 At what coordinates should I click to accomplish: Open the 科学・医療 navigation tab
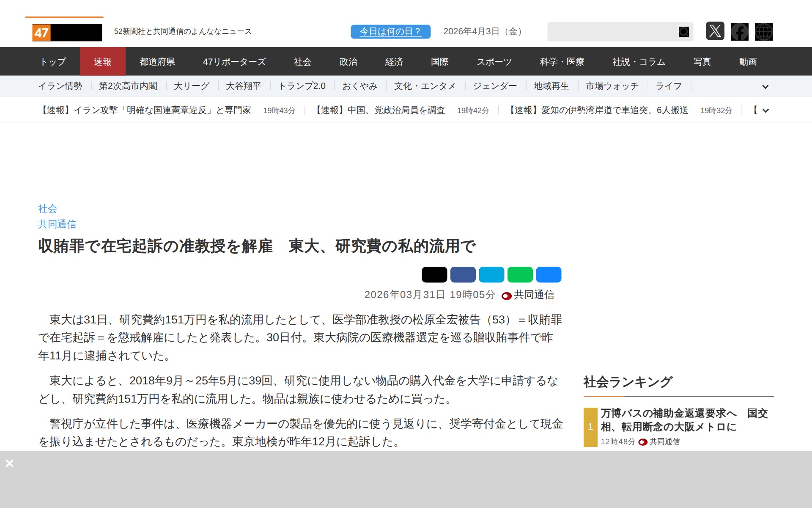pyautogui.click(x=562, y=62)
